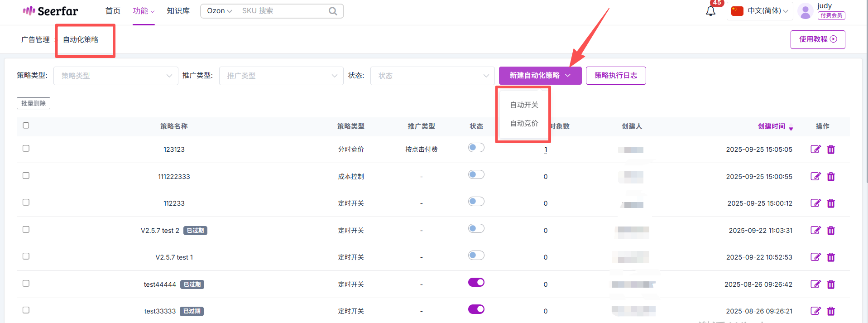Screen dimensions: 868x323
Task: Delete the 112233 strategy row
Action: coord(831,203)
